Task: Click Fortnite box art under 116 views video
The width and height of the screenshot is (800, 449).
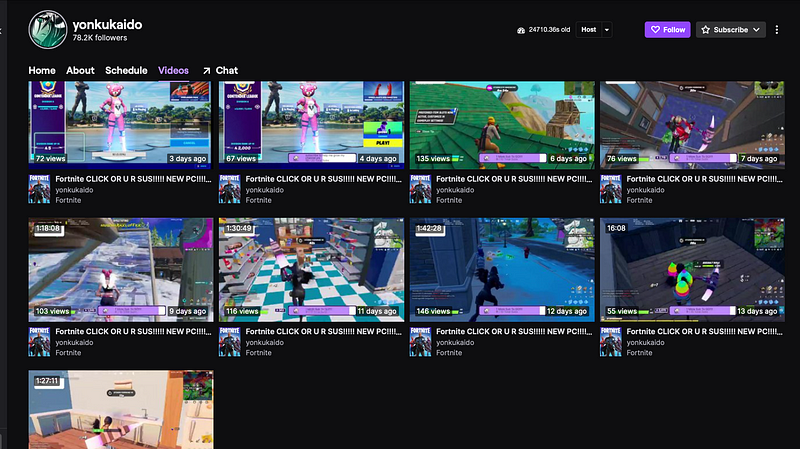Action: click(230, 341)
